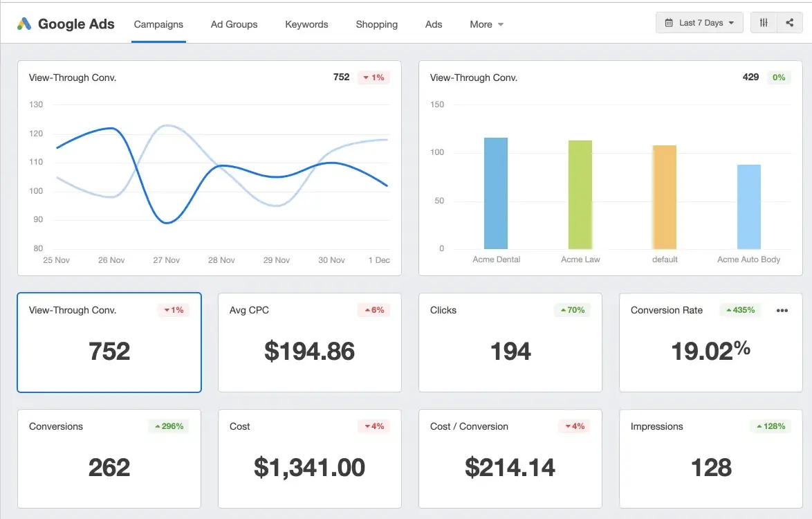Click the 752 total above line chart
Screen dimensions: 812x519
click(341, 78)
